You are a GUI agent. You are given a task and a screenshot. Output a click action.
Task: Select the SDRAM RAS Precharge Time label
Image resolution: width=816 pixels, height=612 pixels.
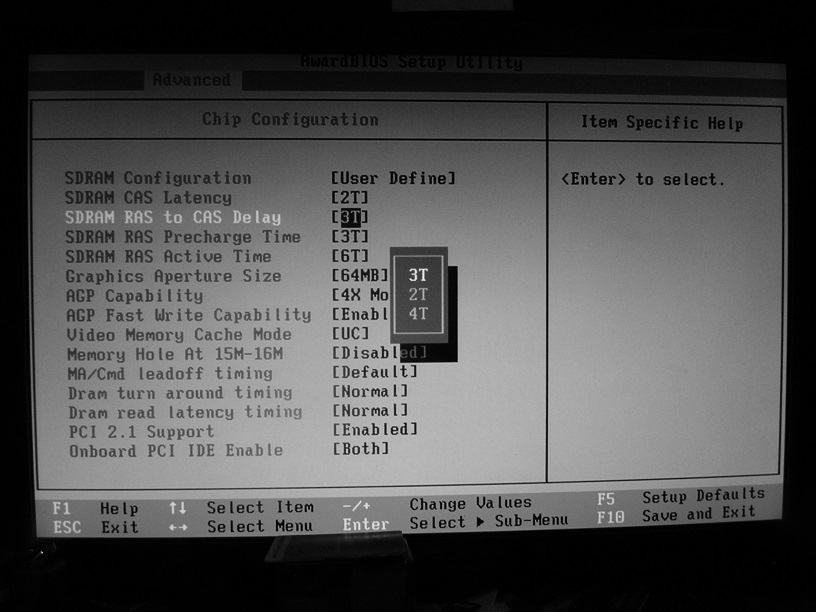(x=183, y=237)
